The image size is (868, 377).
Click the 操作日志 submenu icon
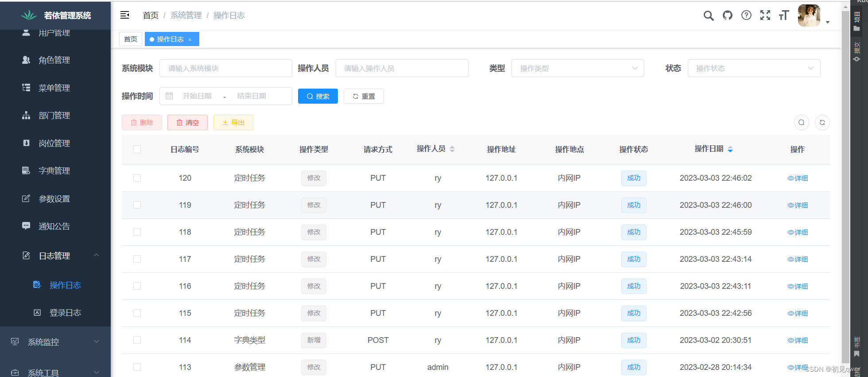(x=37, y=285)
